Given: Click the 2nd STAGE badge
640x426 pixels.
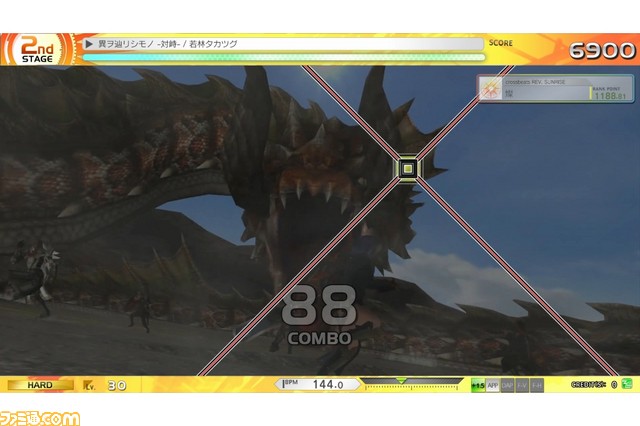Looking at the screenshot, I should coord(37,49).
